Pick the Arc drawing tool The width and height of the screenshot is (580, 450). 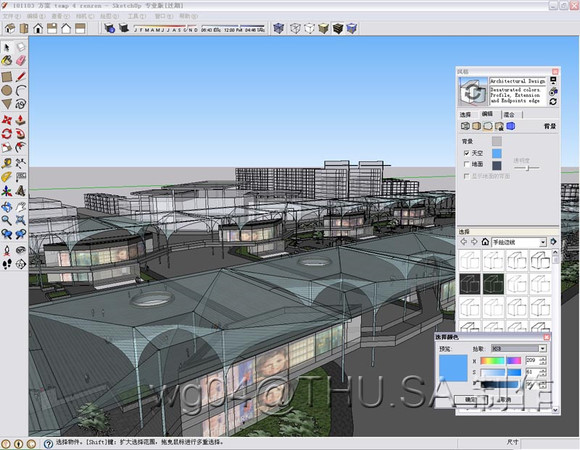point(21,90)
